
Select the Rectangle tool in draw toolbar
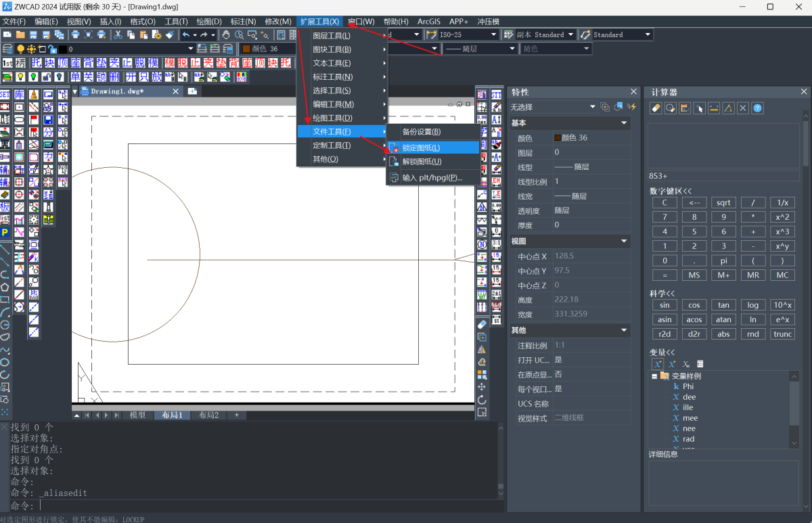pos(5,299)
